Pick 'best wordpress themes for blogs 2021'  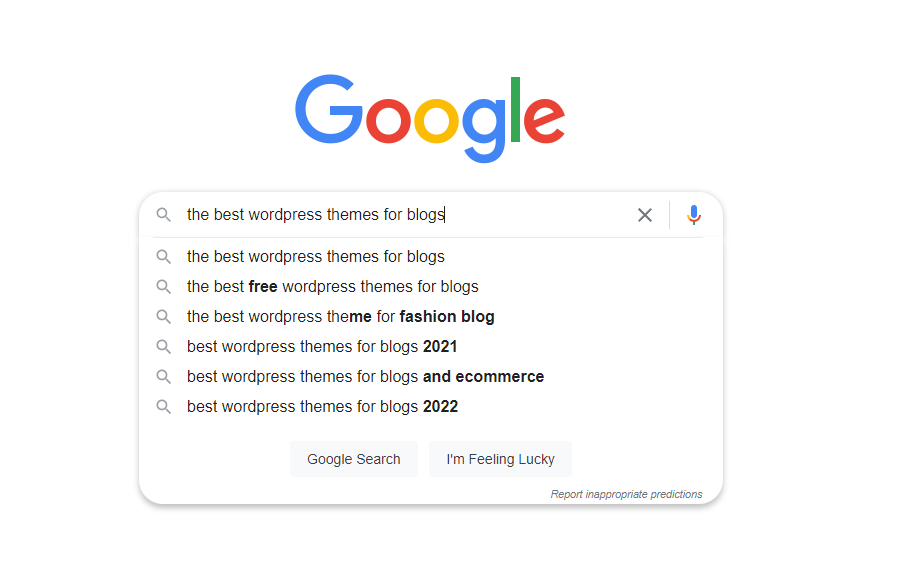coord(322,347)
